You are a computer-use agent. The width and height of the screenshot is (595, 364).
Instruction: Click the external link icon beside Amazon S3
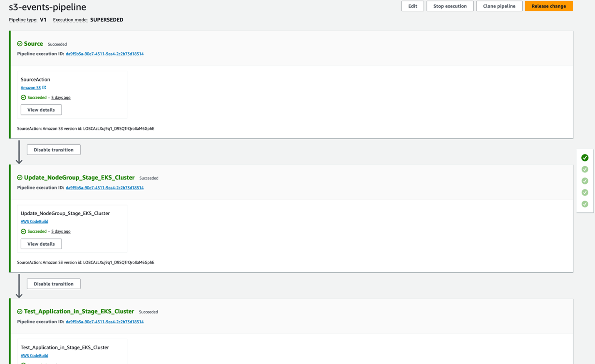[44, 88]
